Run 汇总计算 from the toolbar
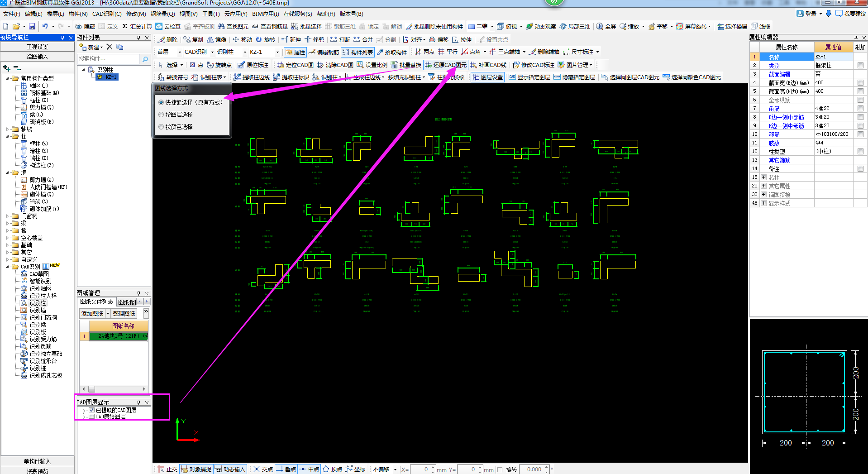 (x=137, y=26)
